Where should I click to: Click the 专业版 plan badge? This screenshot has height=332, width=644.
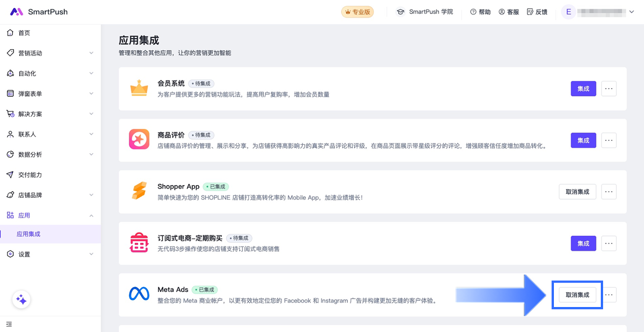tap(357, 12)
